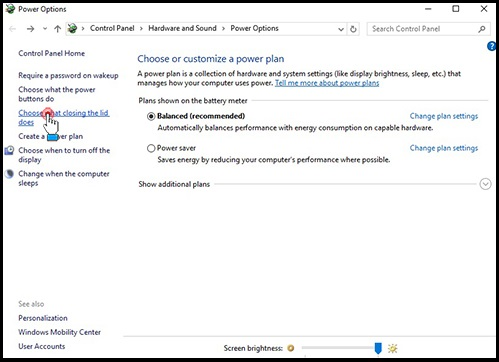The height and width of the screenshot is (362, 499).
Task: Select Power Options breadcrumb segment
Action: [254, 28]
